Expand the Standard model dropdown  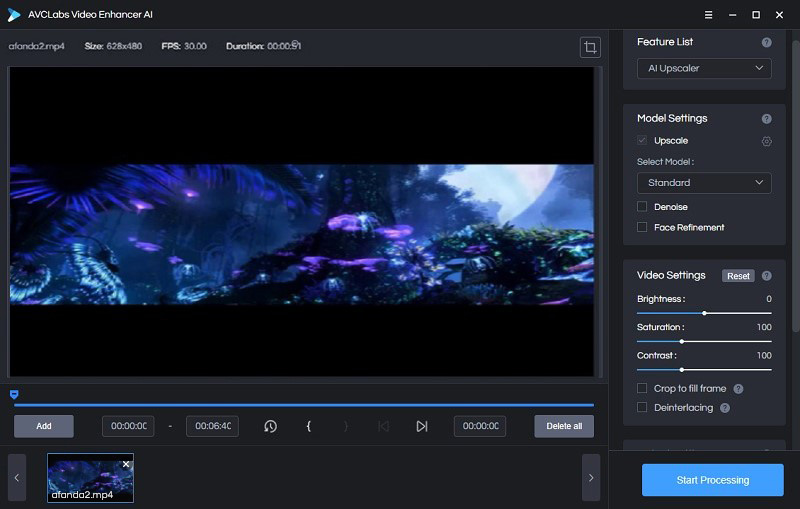click(x=704, y=183)
